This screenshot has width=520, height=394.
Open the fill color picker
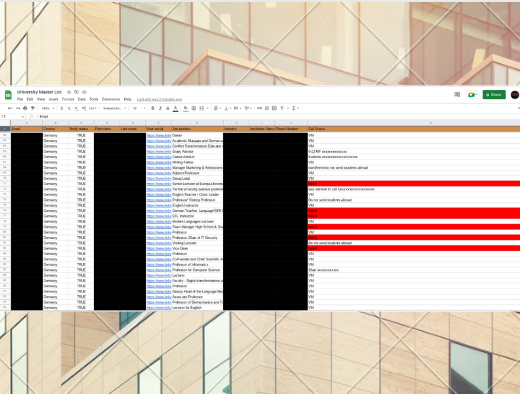coord(186,108)
